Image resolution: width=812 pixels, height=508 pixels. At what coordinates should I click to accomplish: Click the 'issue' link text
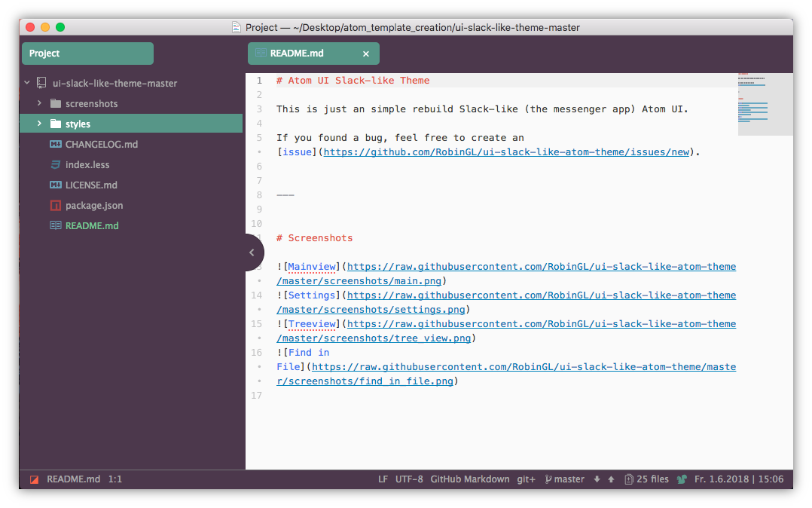[298, 152]
